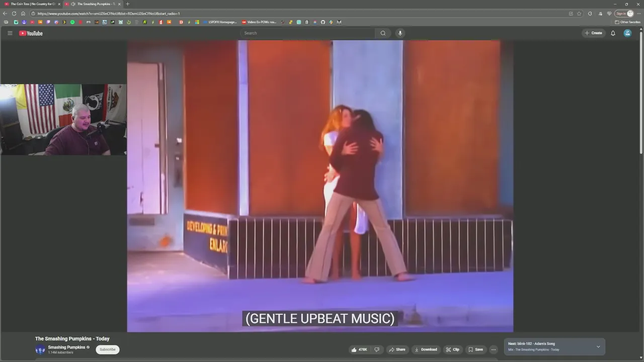
Task: Focus the YouTube search field
Action: [x=308, y=33]
